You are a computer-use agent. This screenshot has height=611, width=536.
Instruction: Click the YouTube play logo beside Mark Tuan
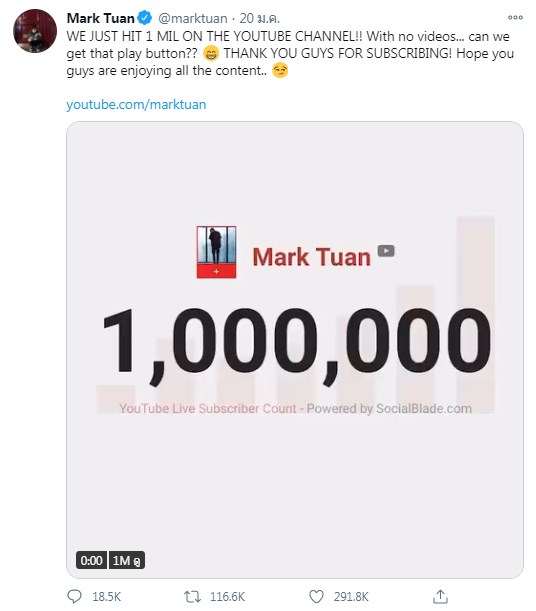[x=386, y=251]
